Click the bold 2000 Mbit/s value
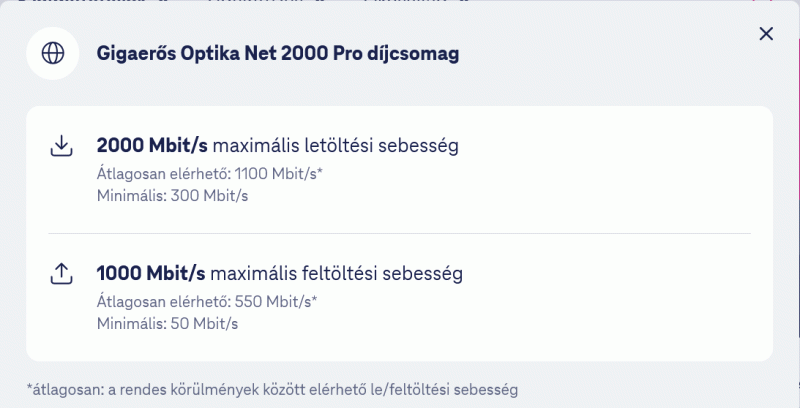The width and height of the screenshot is (800, 408). click(x=152, y=145)
